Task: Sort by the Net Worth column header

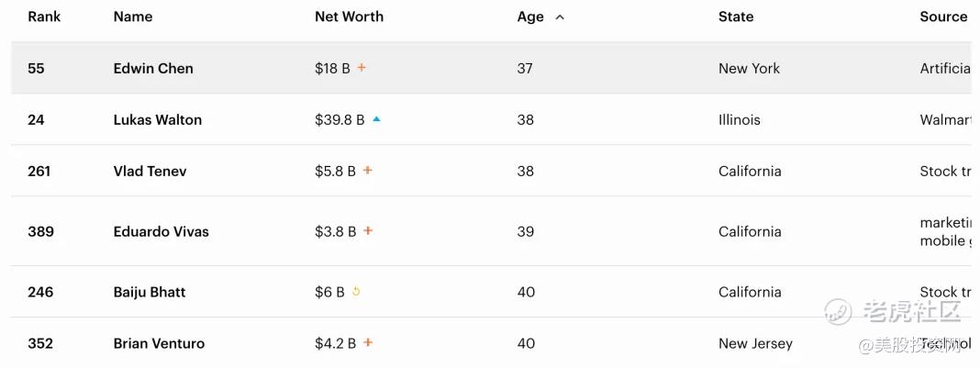Action: (x=349, y=17)
